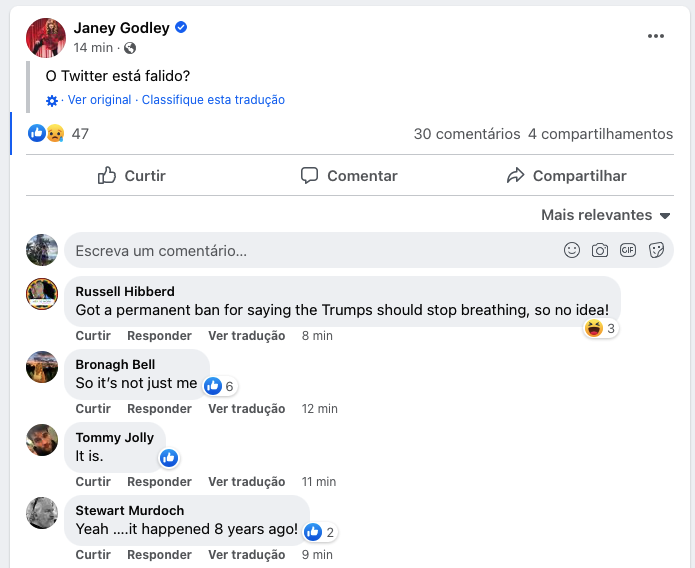Show all 30 comentários
695x568 pixels.
click(x=467, y=134)
